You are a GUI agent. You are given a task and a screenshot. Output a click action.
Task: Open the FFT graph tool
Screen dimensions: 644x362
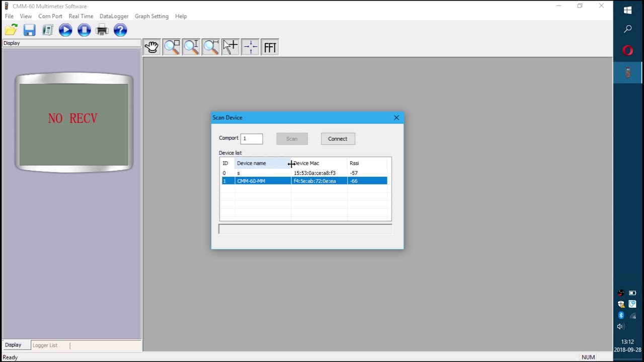(x=270, y=47)
